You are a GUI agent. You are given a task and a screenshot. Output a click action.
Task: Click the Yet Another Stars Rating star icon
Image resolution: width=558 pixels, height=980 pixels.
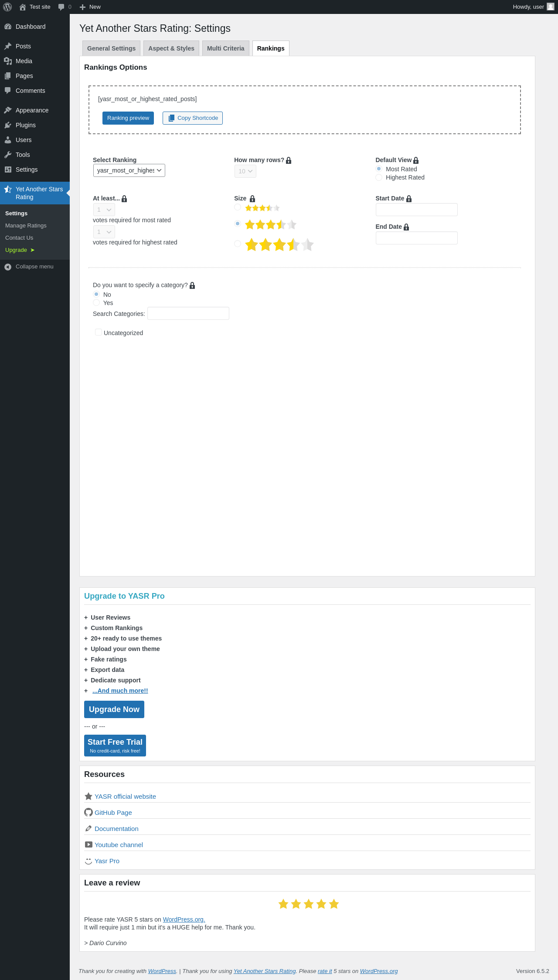tap(8, 189)
